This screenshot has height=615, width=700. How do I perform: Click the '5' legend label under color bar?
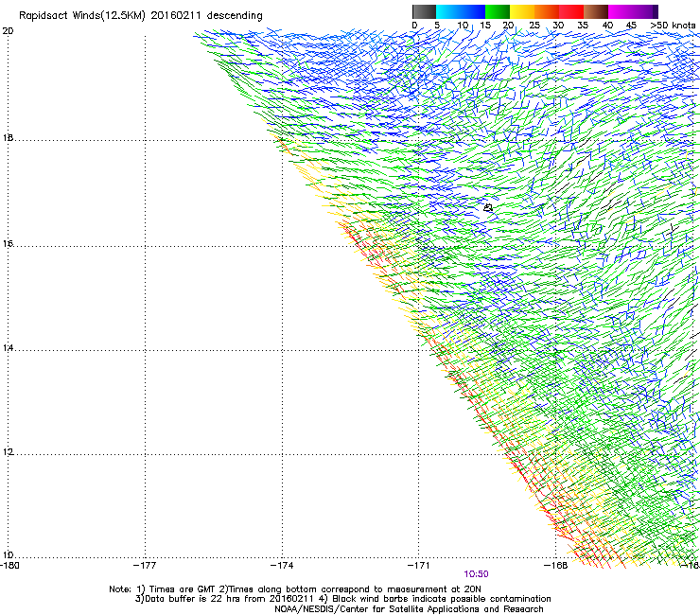pos(437,26)
